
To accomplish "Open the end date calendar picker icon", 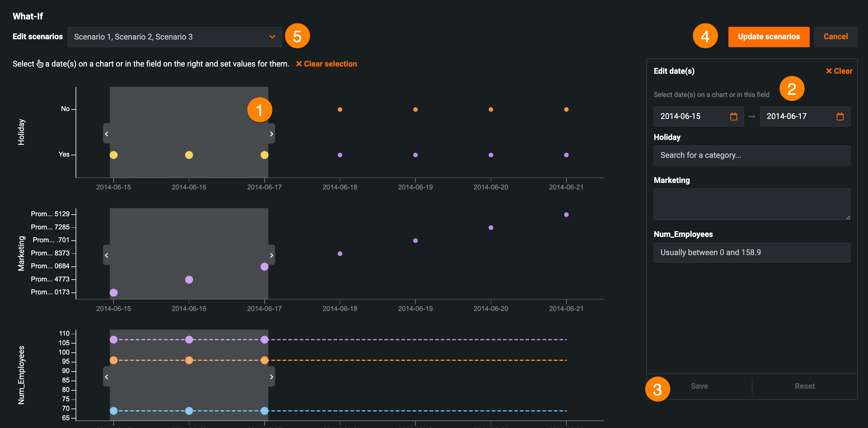I will (840, 117).
